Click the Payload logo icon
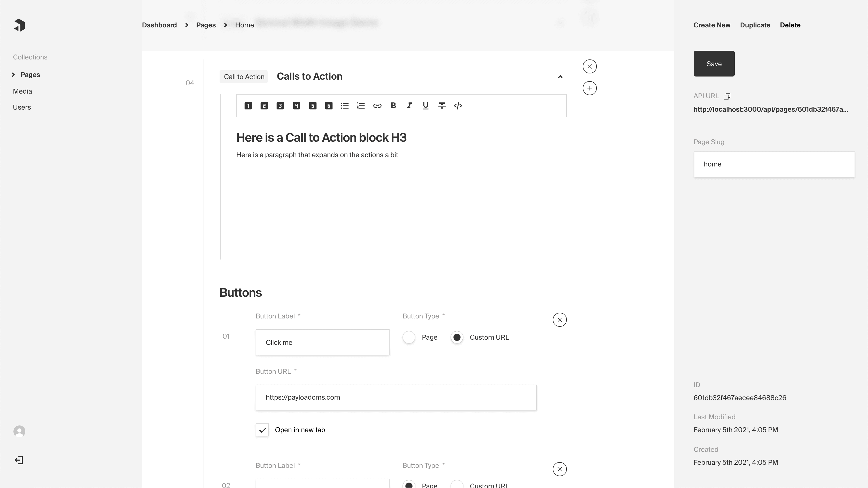Viewport: 868px width, 488px height. (x=20, y=25)
